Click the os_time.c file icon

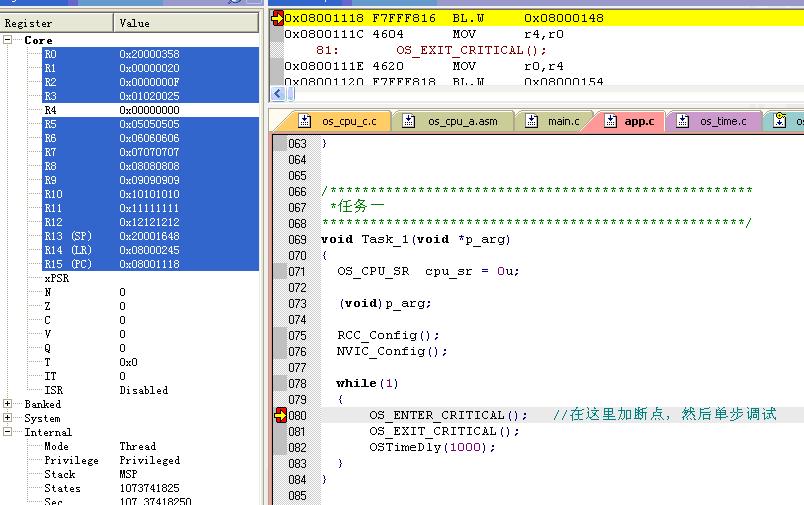(682, 121)
